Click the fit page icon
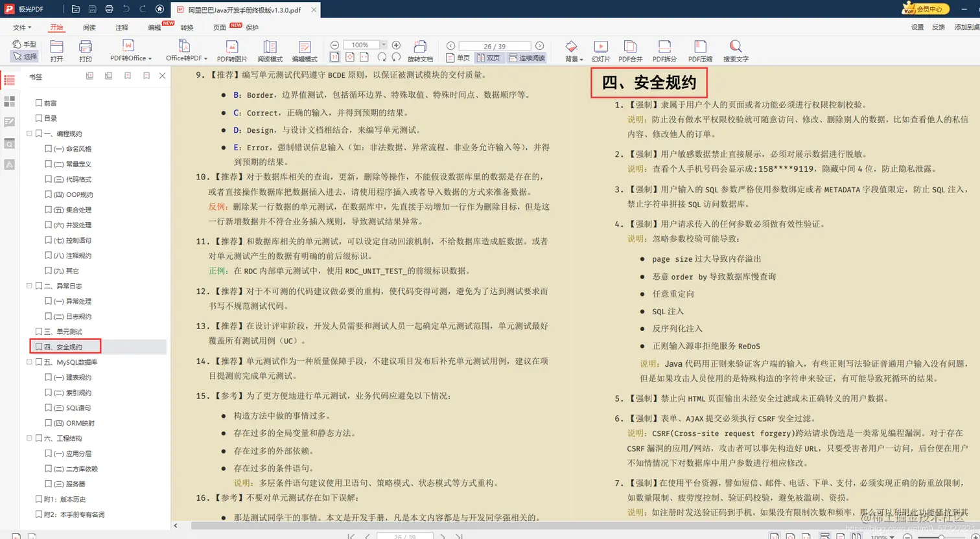The width and height of the screenshot is (980, 539). [350, 57]
